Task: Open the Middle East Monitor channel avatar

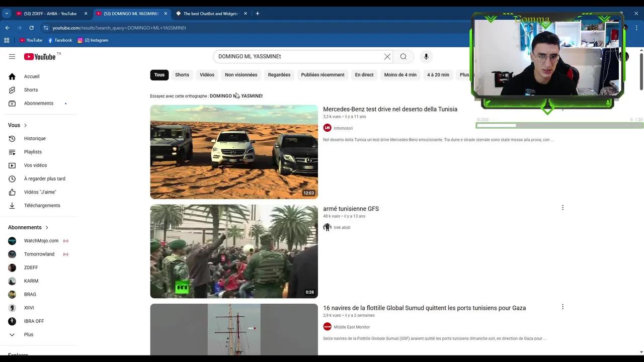Action: point(327,327)
